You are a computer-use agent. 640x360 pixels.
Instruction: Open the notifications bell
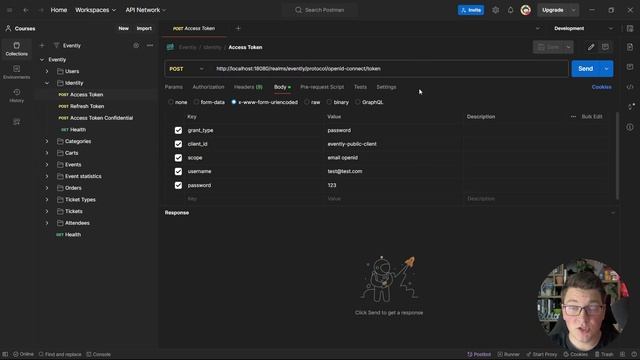(510, 10)
